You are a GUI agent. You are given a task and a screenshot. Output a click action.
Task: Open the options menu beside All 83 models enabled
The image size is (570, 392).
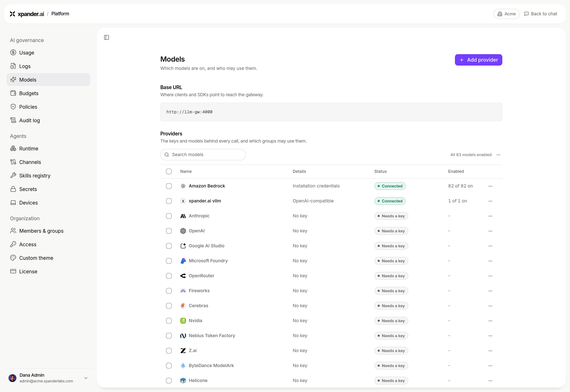498,155
